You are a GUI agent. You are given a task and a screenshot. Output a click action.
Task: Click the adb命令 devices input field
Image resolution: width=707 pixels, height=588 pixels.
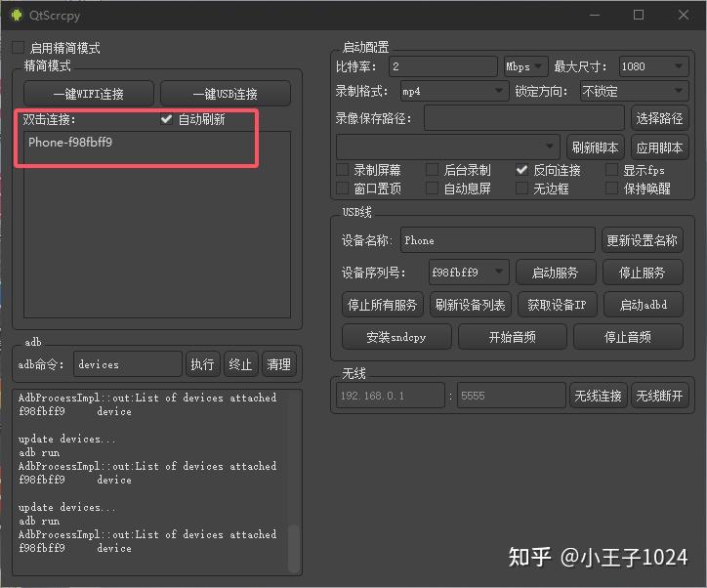[128, 364]
